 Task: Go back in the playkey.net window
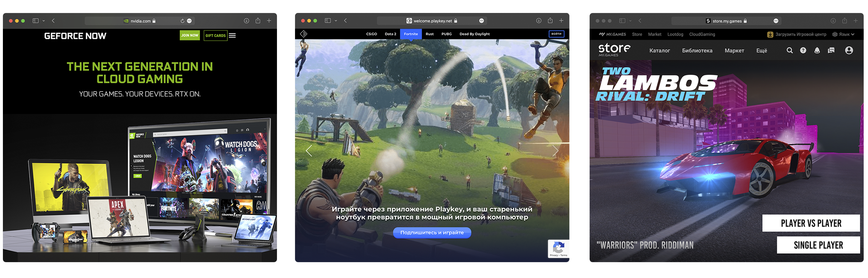pos(345,21)
